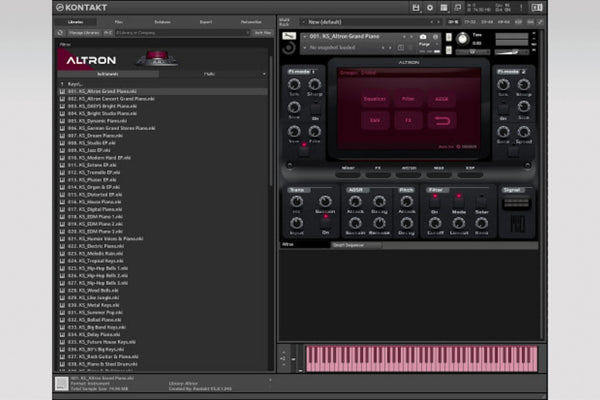The image size is (600, 400).
Task: Expand the instrument name dropdown arrow
Action: [305, 37]
